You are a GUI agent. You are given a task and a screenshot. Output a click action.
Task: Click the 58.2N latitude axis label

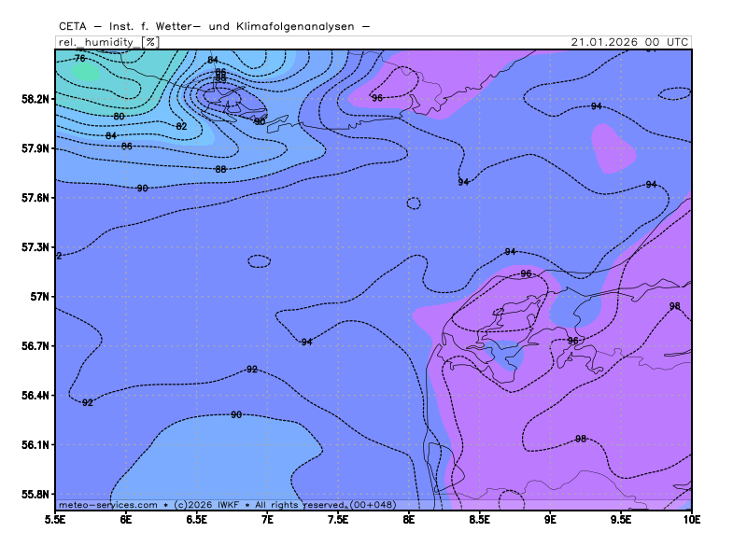[35, 99]
